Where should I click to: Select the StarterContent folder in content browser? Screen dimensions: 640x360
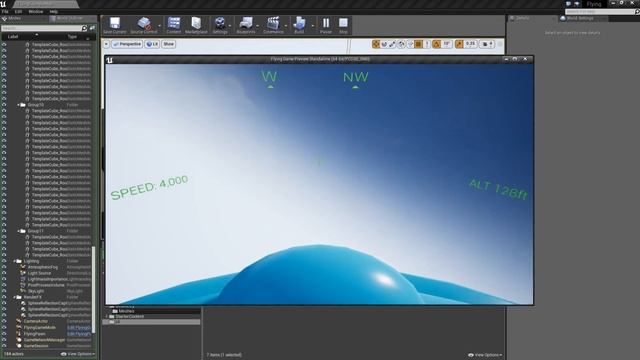[x=129, y=316]
